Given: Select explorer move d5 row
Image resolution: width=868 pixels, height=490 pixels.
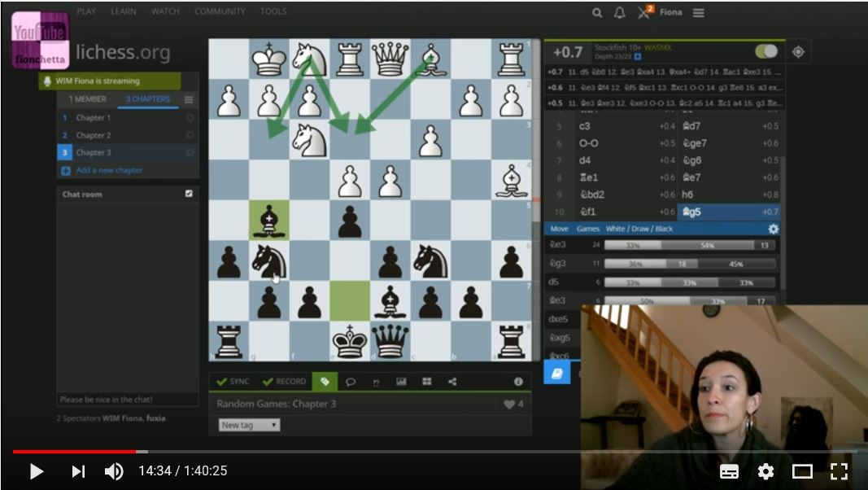Looking at the screenshot, I should pos(662,282).
